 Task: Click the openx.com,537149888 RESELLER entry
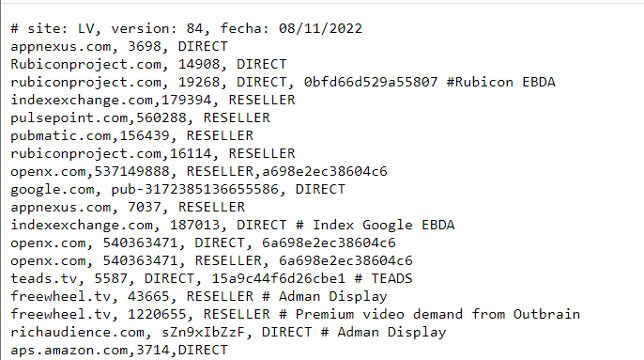pyautogui.click(x=199, y=171)
